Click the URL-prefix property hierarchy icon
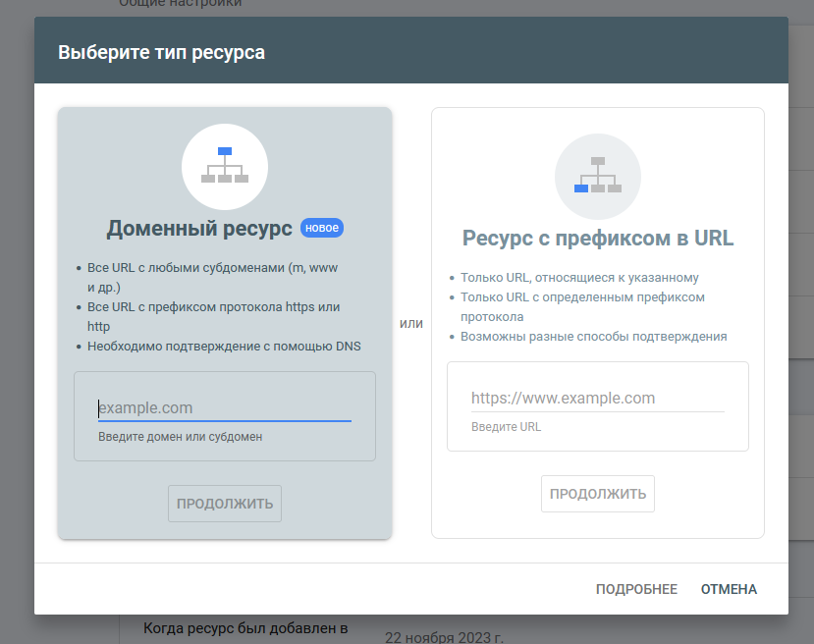814x644 pixels. tap(598, 177)
